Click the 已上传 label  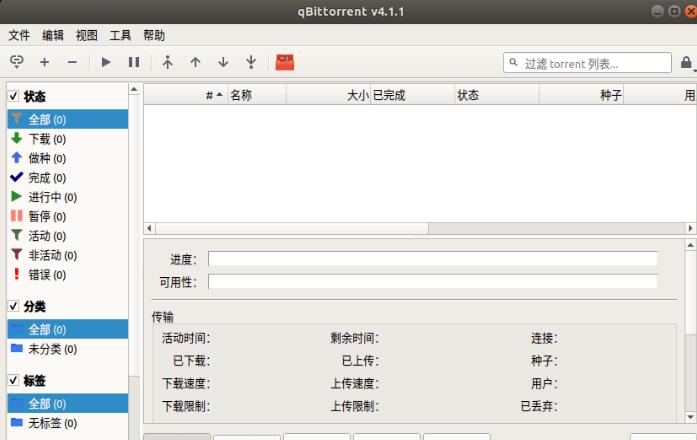[360, 360]
